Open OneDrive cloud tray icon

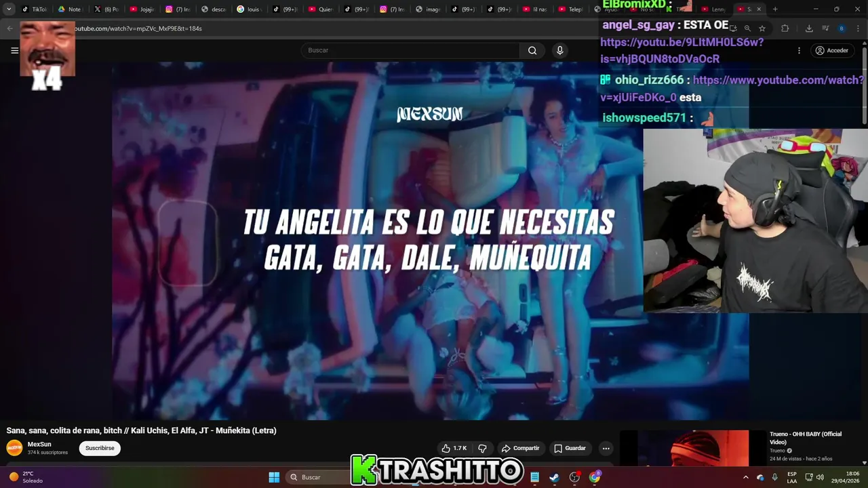(760, 477)
